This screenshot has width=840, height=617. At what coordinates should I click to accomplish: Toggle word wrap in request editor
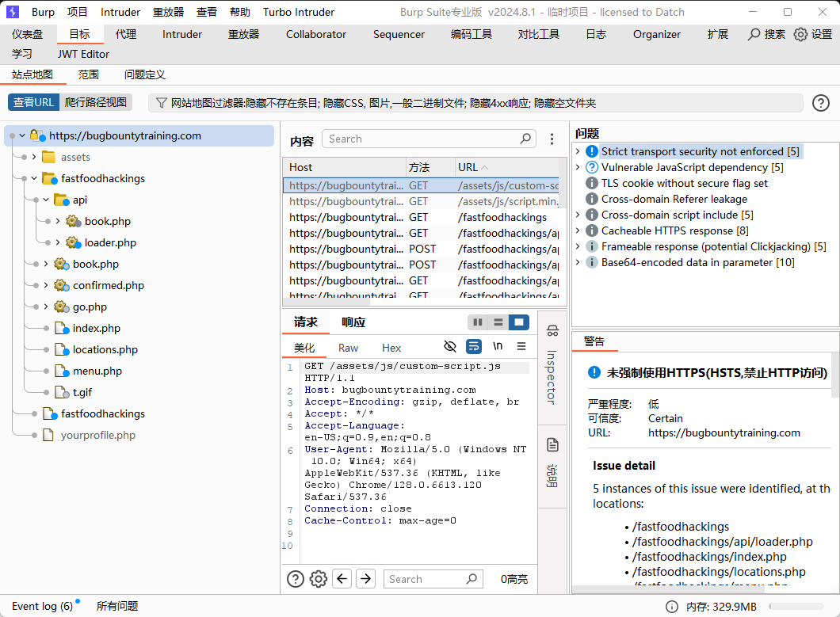click(474, 347)
